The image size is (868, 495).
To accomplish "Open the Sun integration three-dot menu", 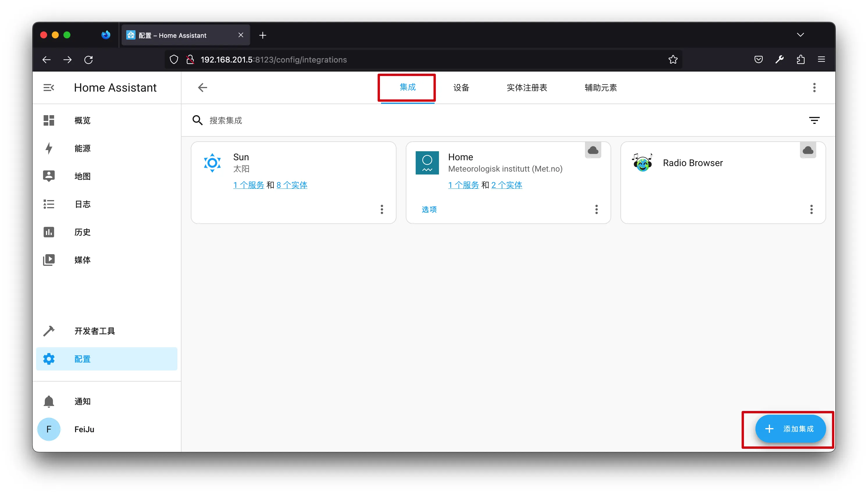I will 381,209.
